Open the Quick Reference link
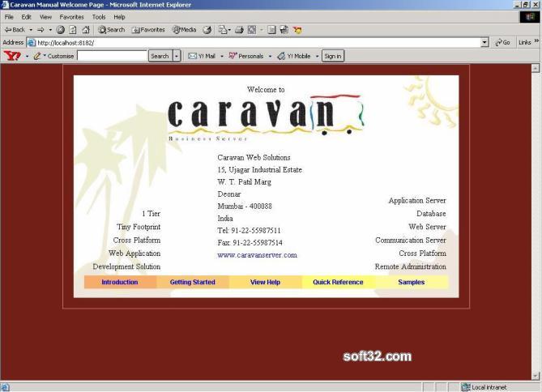The image size is (542, 392). (x=338, y=282)
